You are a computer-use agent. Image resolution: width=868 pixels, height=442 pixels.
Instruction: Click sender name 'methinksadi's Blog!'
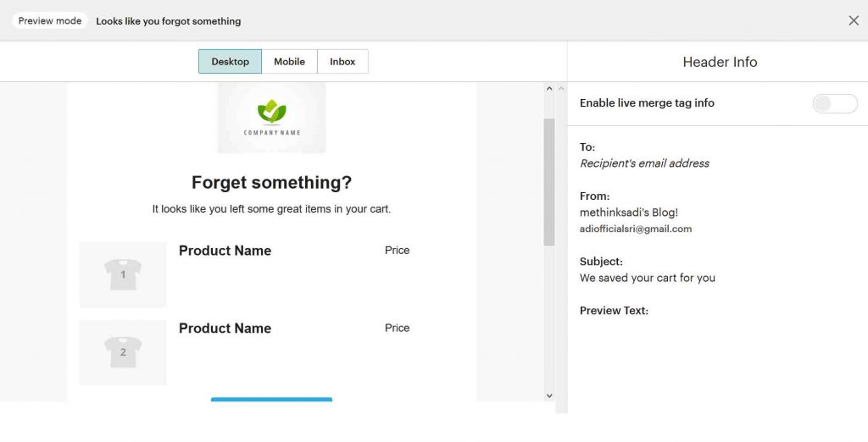pos(629,213)
